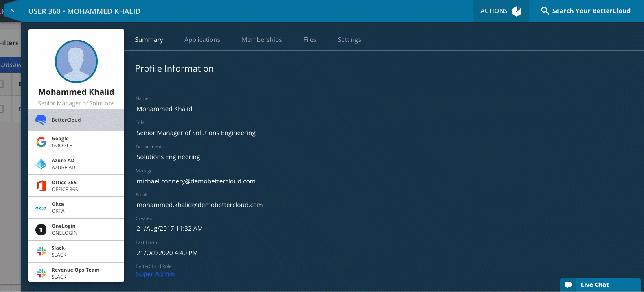Screen dimensions: 644x292
Task: Open the Super Admin role link
Action: (x=155, y=274)
